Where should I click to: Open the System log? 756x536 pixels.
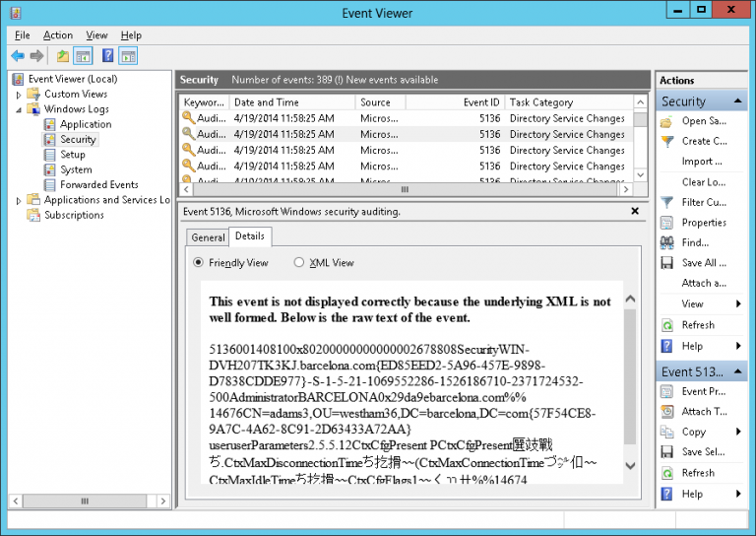(x=76, y=169)
